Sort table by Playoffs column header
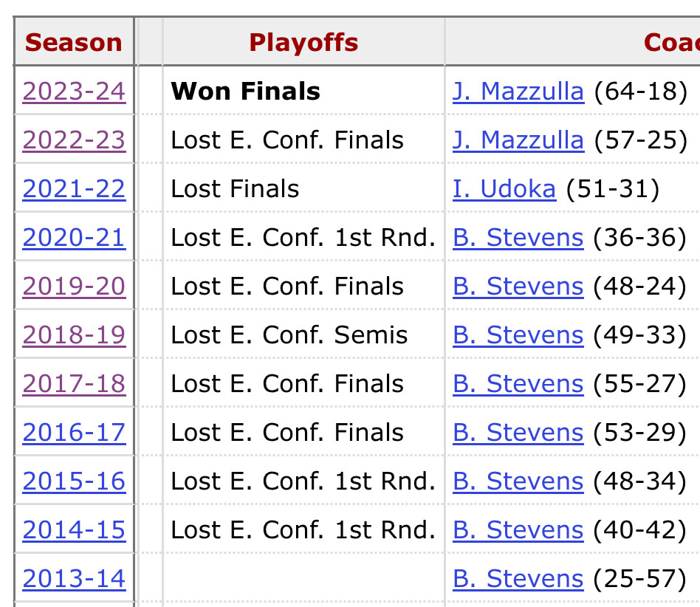This screenshot has height=607, width=700. (x=303, y=43)
